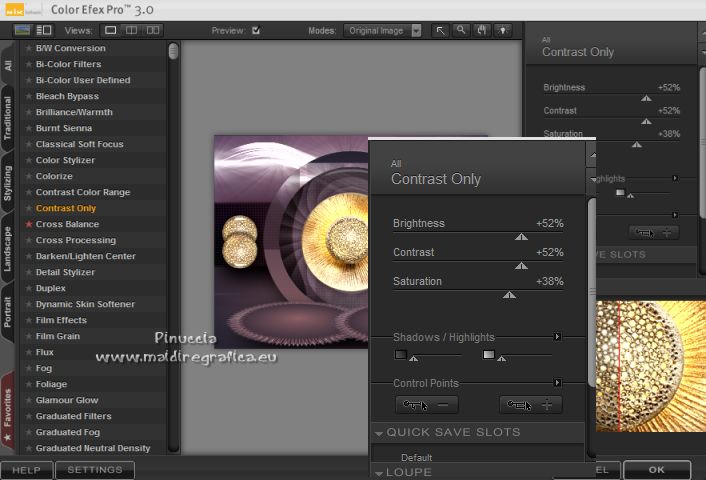Click star icon beside Burnt Sienna

28,128
